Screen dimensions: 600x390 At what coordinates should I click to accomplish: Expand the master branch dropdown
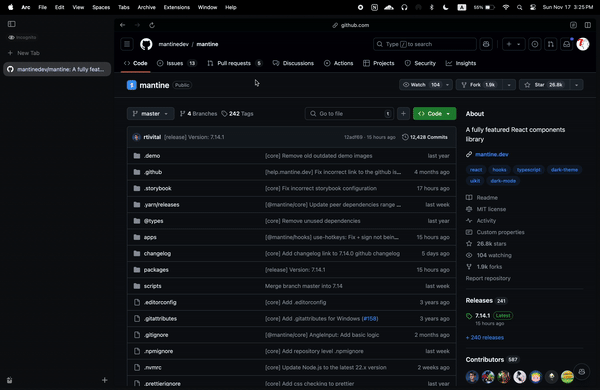(150, 114)
